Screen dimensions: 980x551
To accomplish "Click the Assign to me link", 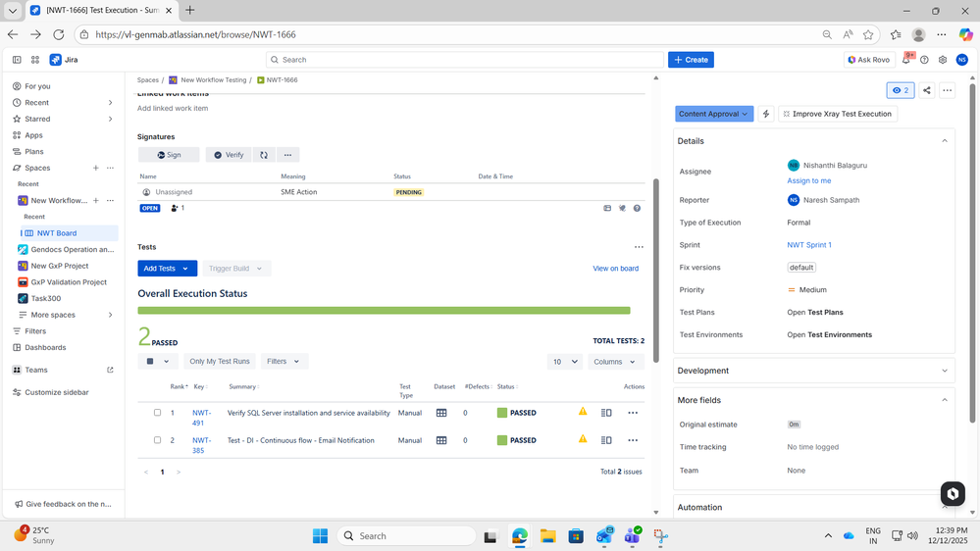I will [x=808, y=180].
